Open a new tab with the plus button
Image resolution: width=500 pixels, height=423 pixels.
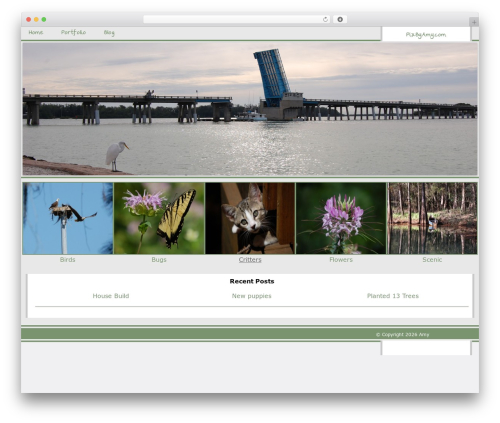click(x=474, y=22)
